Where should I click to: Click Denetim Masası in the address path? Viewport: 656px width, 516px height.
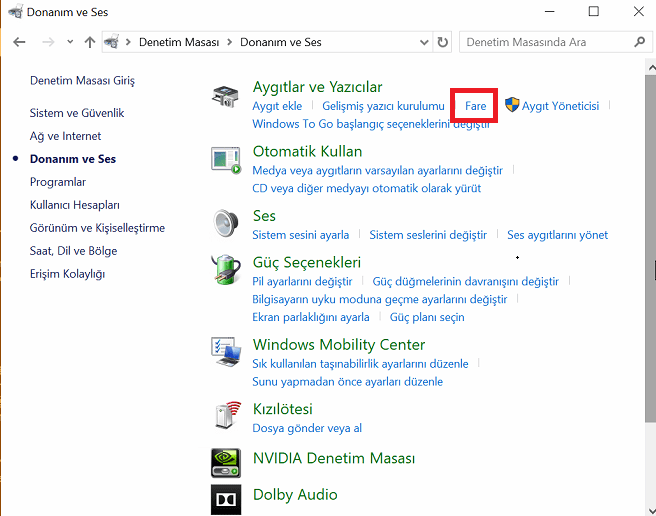click(x=179, y=42)
